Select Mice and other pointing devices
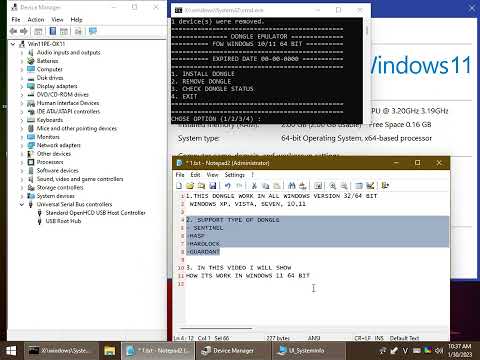480x360 pixels. point(77,129)
